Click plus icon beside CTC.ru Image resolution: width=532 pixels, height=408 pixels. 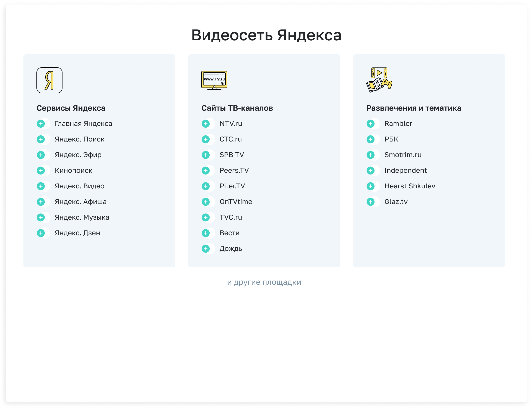click(x=206, y=139)
